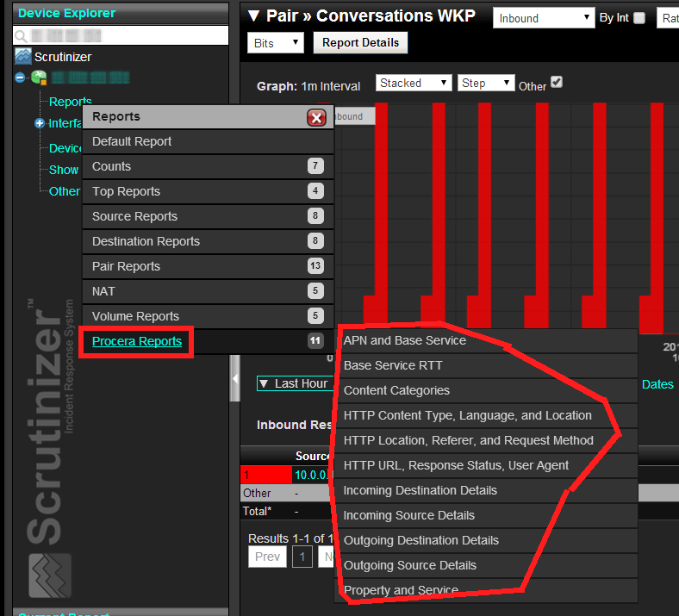Click the Scrutinizer logo emblem in sidebar
This screenshot has width=679, height=616.
click(50, 576)
